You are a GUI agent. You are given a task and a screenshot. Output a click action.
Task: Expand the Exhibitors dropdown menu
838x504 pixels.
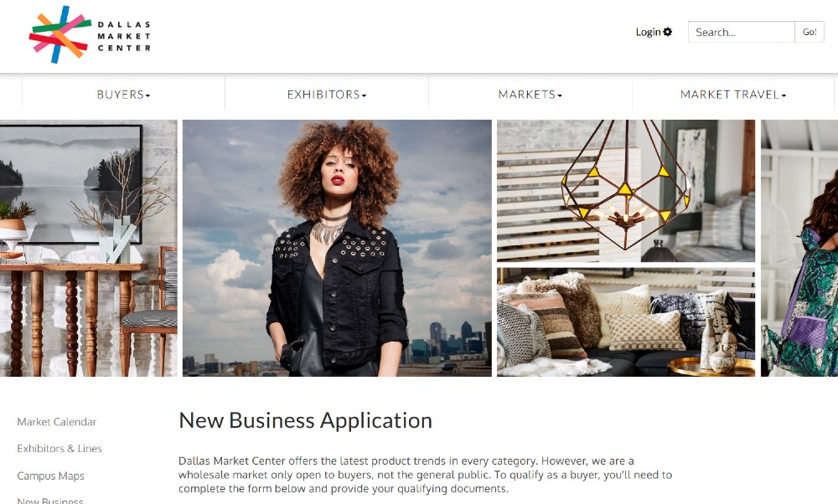pos(327,95)
